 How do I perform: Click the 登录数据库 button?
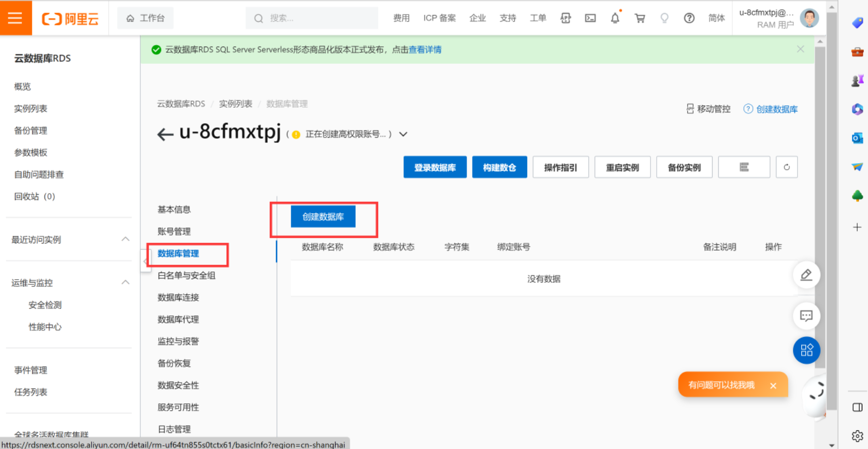pos(435,167)
